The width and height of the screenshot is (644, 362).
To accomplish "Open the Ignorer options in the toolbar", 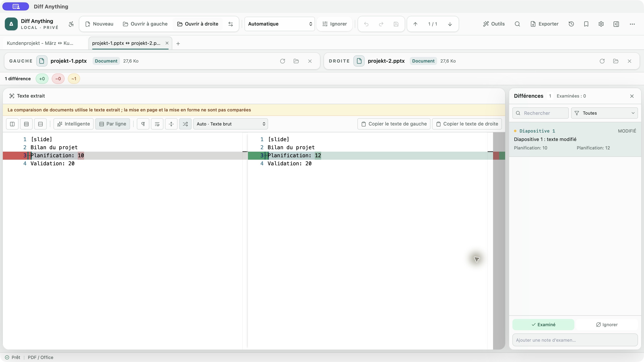I will 334,24.
